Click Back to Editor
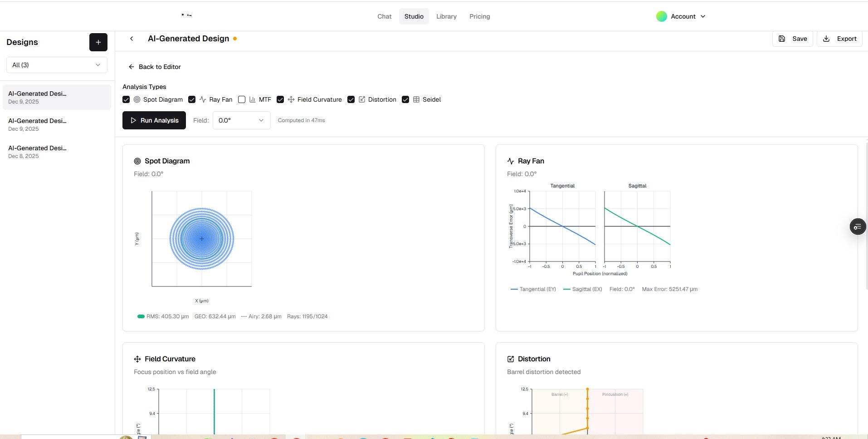Image resolution: width=868 pixels, height=439 pixels. click(154, 67)
